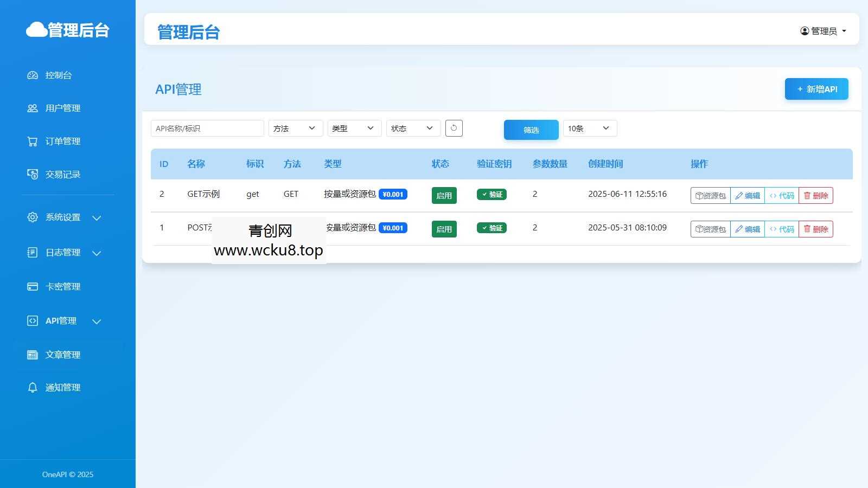Open the 10条 page size dropdown
868x488 pixels.
coord(589,128)
